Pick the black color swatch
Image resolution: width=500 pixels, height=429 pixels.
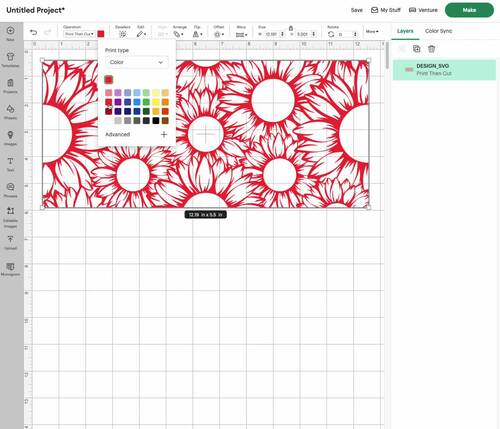(x=156, y=121)
